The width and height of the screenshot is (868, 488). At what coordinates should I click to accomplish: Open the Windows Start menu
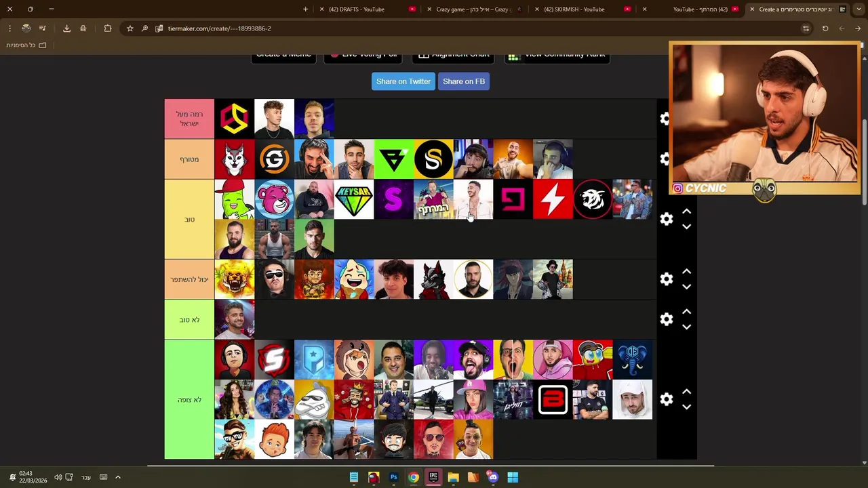point(513,477)
